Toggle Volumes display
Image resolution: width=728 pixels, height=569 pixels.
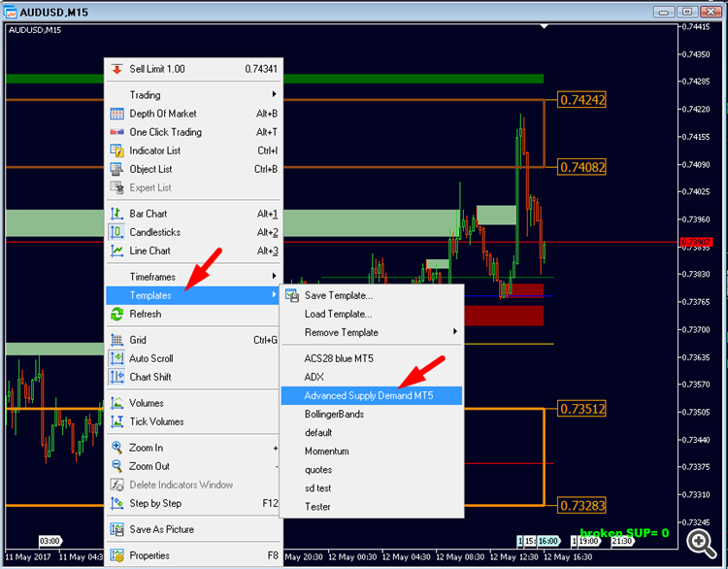(193, 403)
